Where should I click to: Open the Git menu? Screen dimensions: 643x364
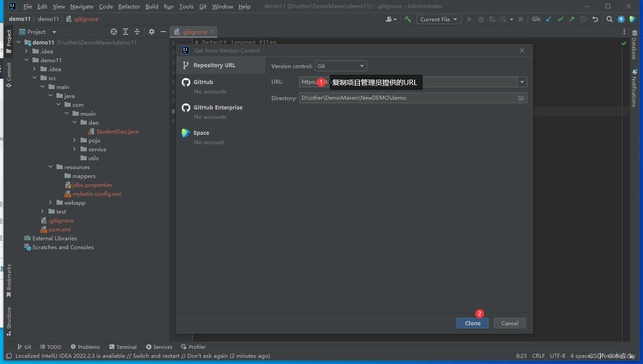(x=203, y=6)
